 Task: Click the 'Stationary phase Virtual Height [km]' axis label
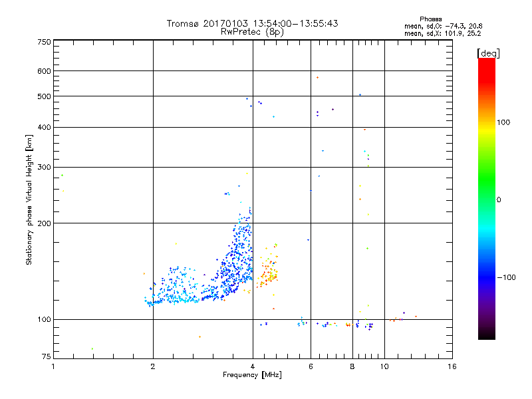[29, 200]
